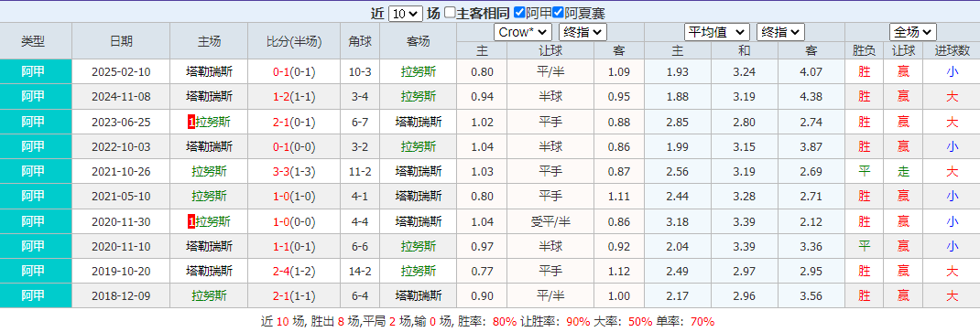Click corner count 11-2 cell

click(x=360, y=172)
